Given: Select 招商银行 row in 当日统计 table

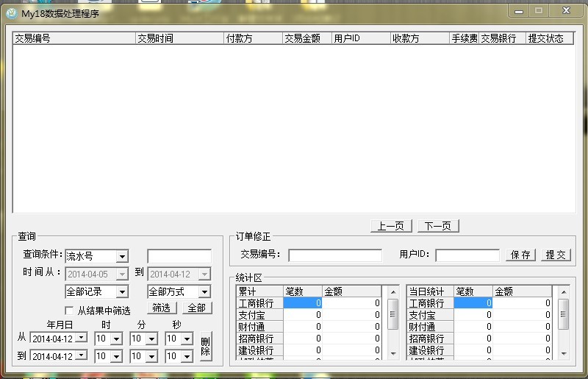Looking at the screenshot, I should tap(479, 339).
